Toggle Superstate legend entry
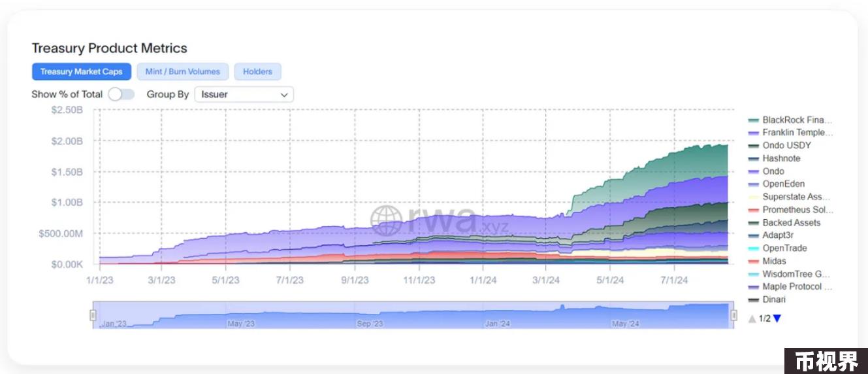Screen dimensions: 868x374 790,197
